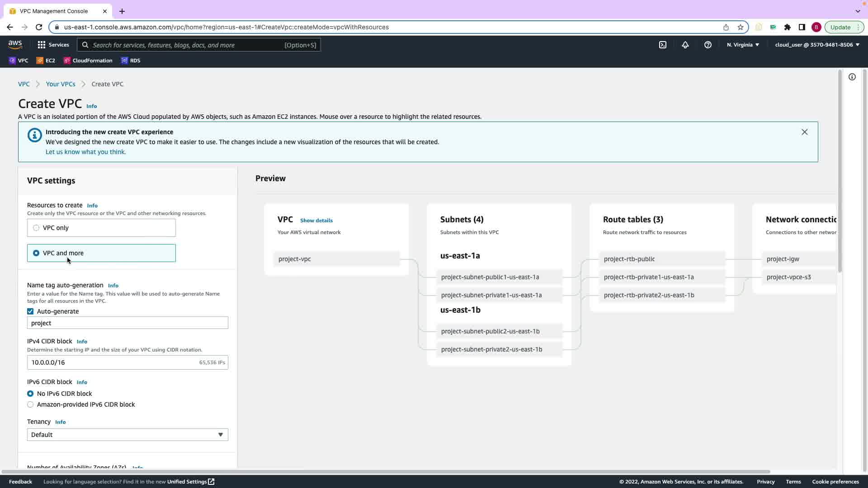Uncheck the Auto-generate name tag checkbox
The image size is (868, 488).
pos(30,311)
